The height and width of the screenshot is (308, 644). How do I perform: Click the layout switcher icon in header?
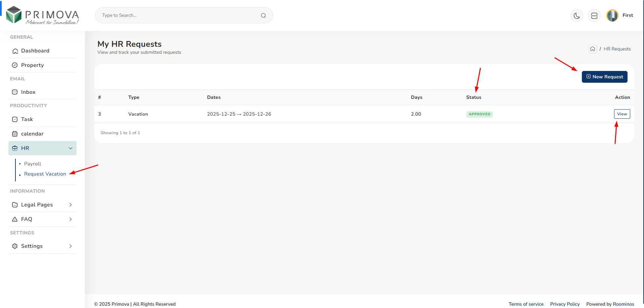tap(594, 15)
